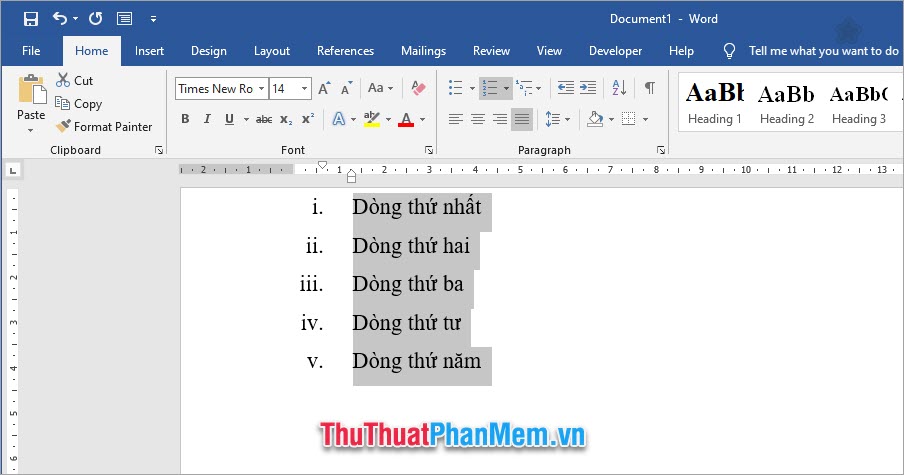Toggle italic formatting
This screenshot has width=904, height=475.
[x=207, y=119]
